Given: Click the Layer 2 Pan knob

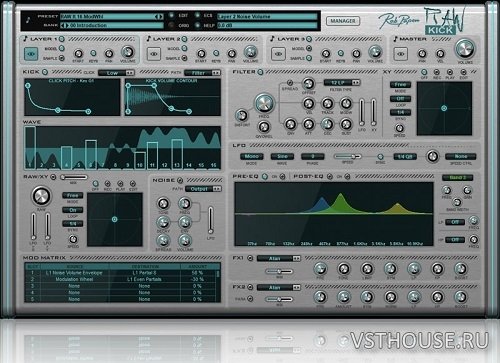Looking at the screenshot, I should 232,53.
